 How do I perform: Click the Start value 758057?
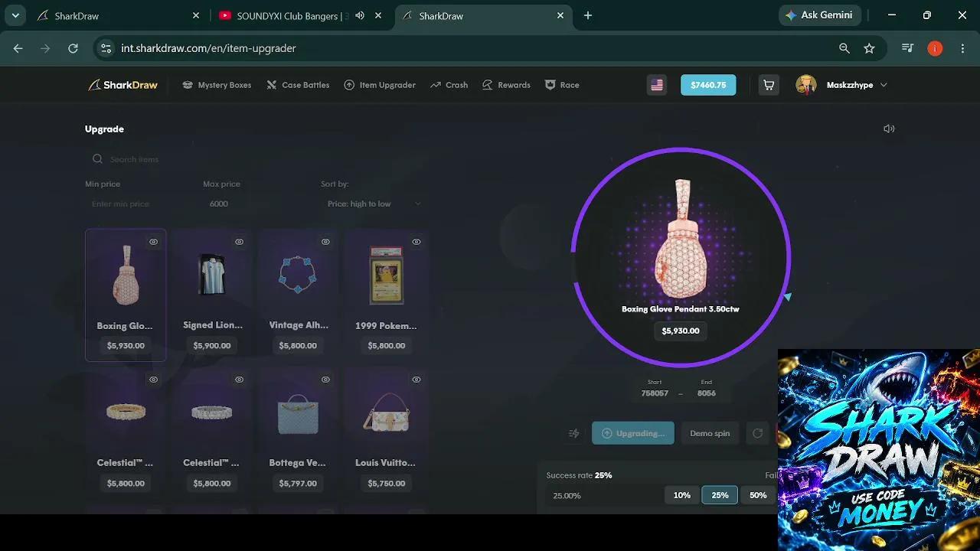coord(655,393)
